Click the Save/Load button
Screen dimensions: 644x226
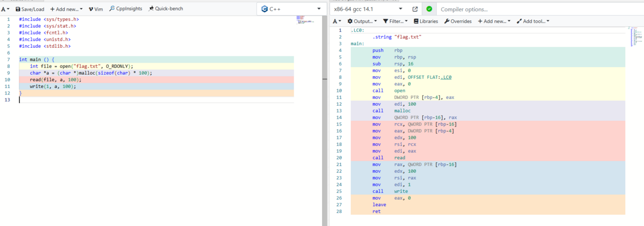click(x=30, y=9)
